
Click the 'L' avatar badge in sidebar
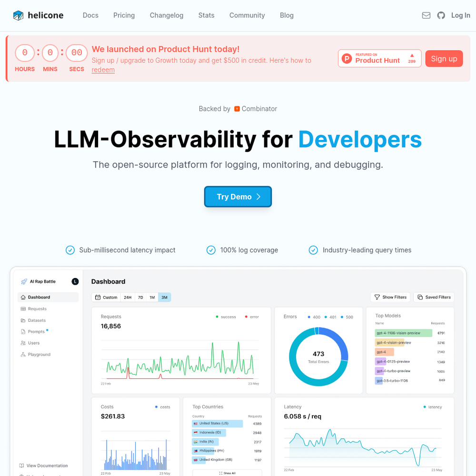[x=75, y=281]
